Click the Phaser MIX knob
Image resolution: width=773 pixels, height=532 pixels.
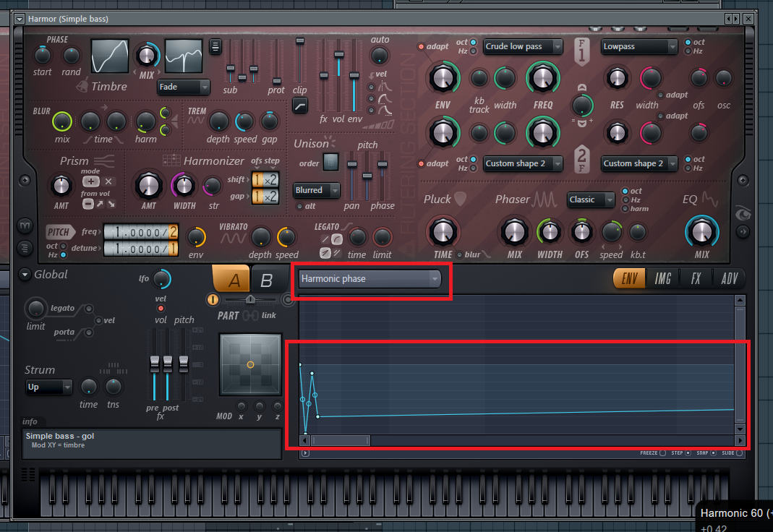click(x=514, y=231)
